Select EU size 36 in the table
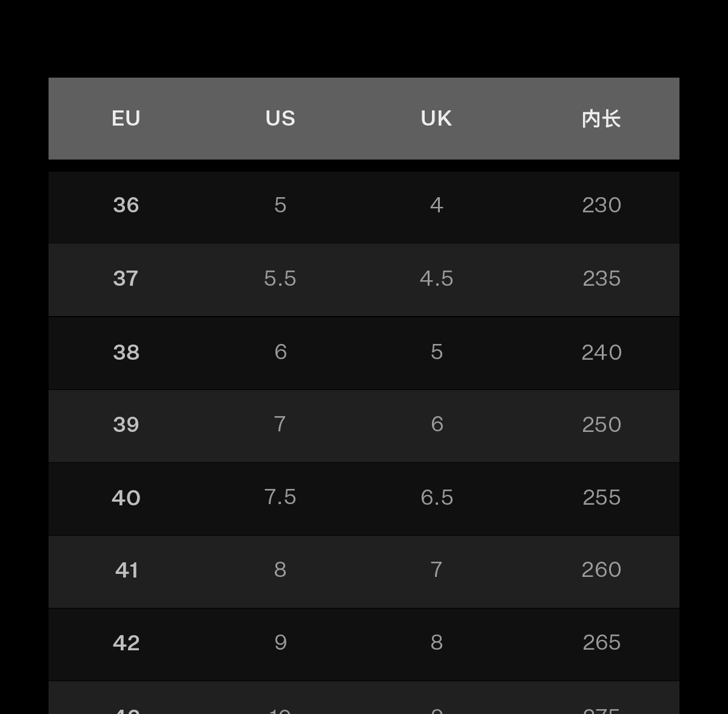This screenshot has width=728, height=714. click(126, 206)
